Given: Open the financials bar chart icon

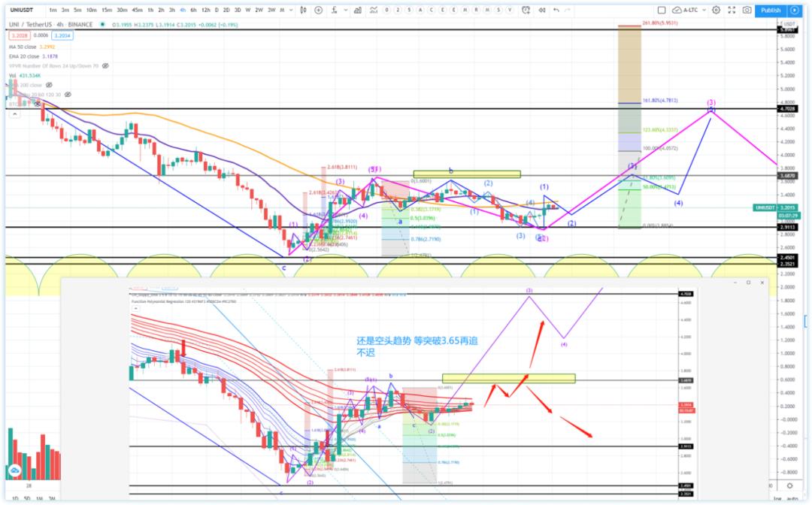Looking at the screenshot, I should [x=357, y=10].
